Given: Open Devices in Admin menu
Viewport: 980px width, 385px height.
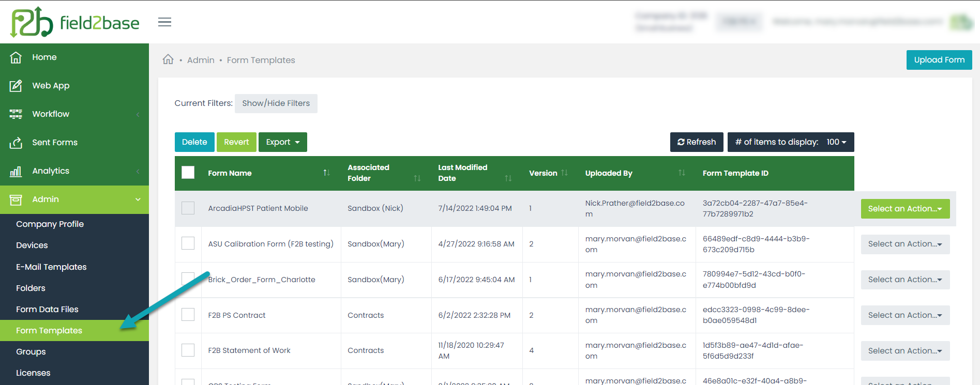Looking at the screenshot, I should coord(32,245).
